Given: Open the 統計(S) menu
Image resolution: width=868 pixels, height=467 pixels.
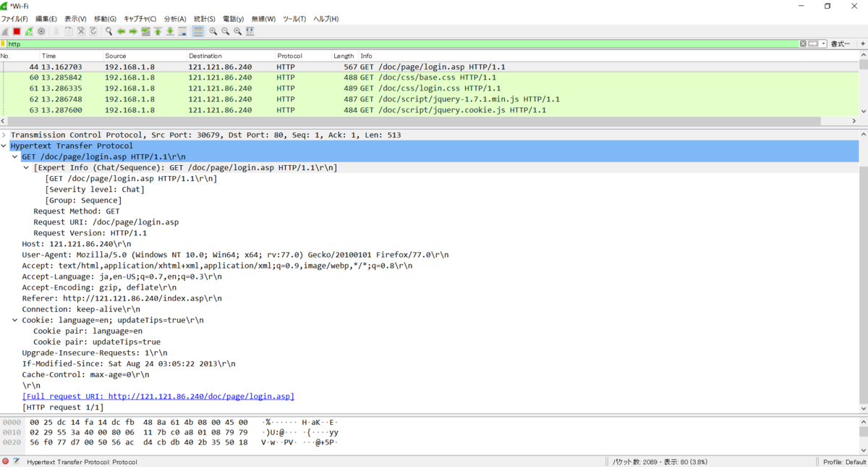Looking at the screenshot, I should coord(205,19).
